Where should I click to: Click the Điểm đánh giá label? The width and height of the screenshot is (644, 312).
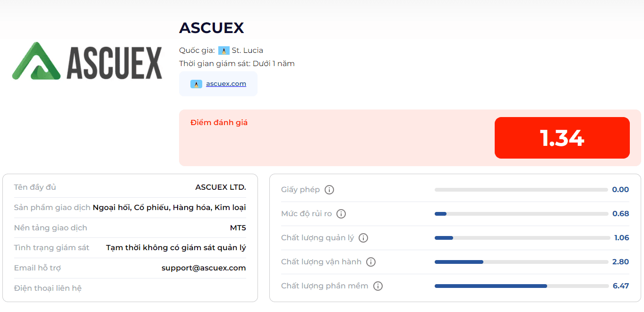coord(219,123)
